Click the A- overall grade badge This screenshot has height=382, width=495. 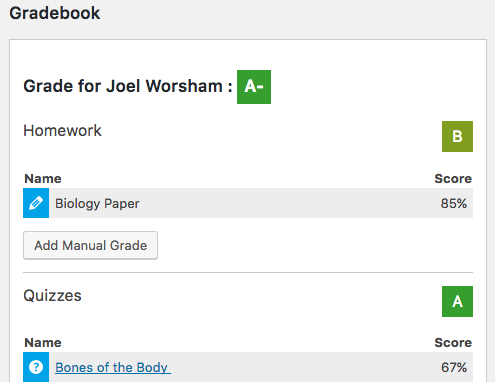[254, 87]
